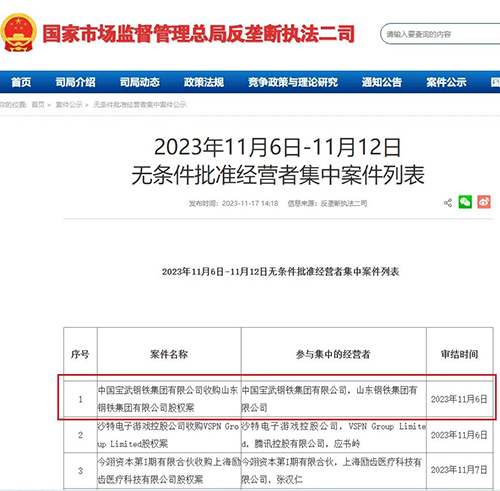Click row number 1 cell
The height and width of the screenshot is (491, 500).
pyautogui.click(x=80, y=399)
